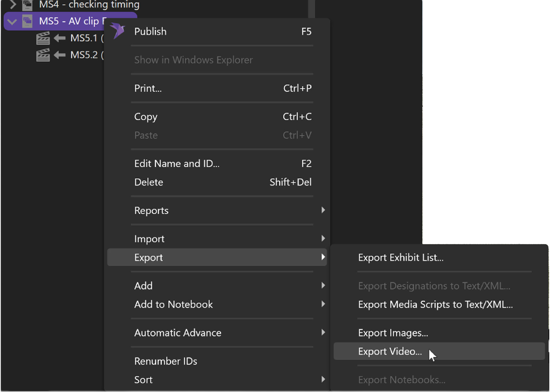Image resolution: width=550 pixels, height=392 pixels.
Task: Click the MS5 media script folder icon
Action: pyautogui.click(x=27, y=21)
